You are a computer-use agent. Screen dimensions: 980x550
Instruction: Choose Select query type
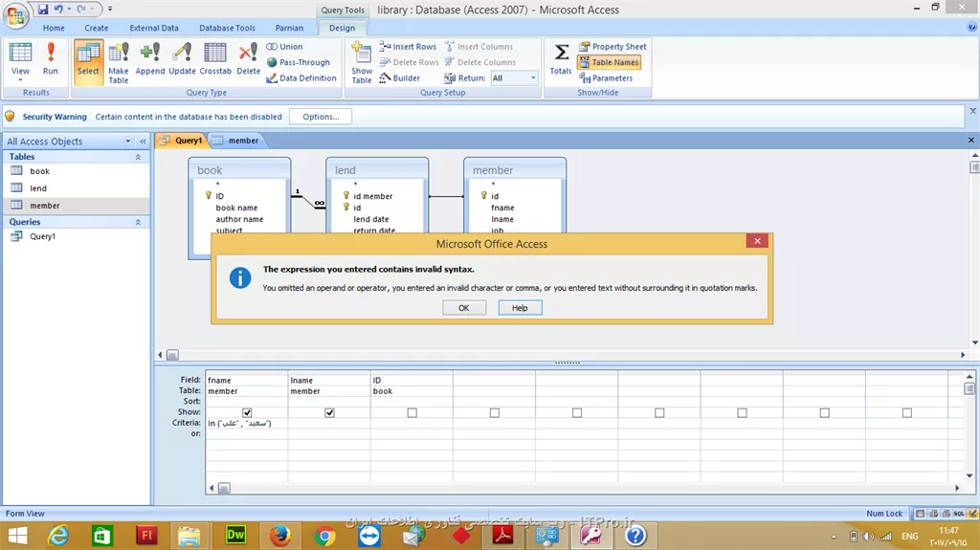[x=88, y=61]
